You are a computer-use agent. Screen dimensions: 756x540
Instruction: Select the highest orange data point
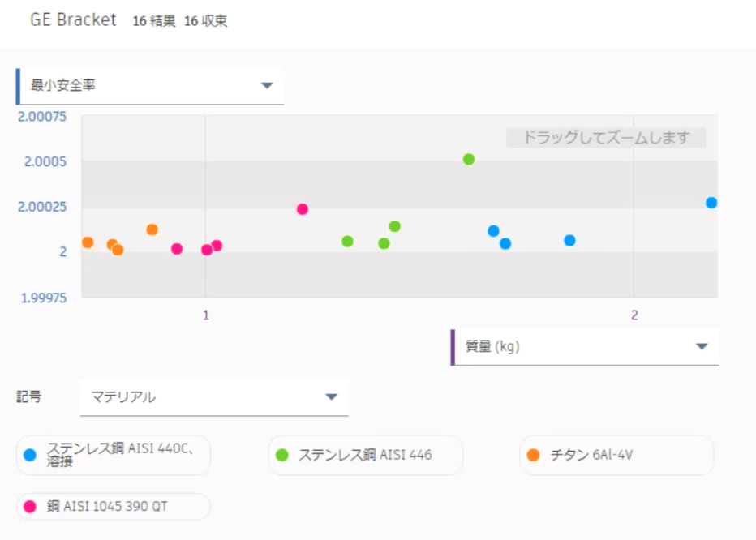tap(152, 229)
